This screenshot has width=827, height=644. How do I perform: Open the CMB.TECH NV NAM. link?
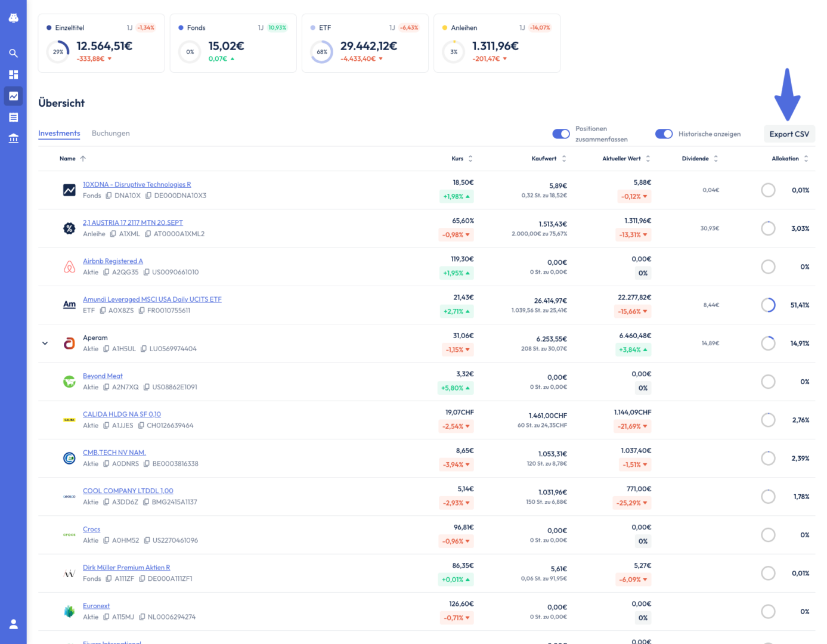coord(114,453)
